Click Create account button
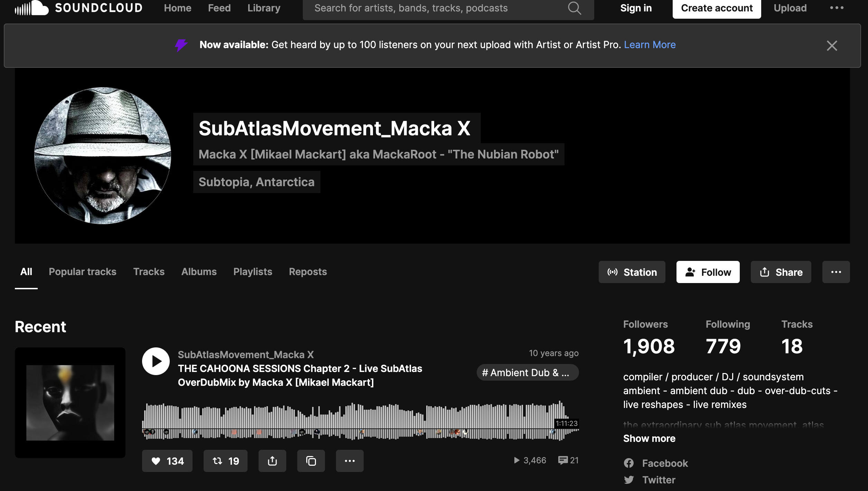The image size is (868, 491). tap(717, 8)
